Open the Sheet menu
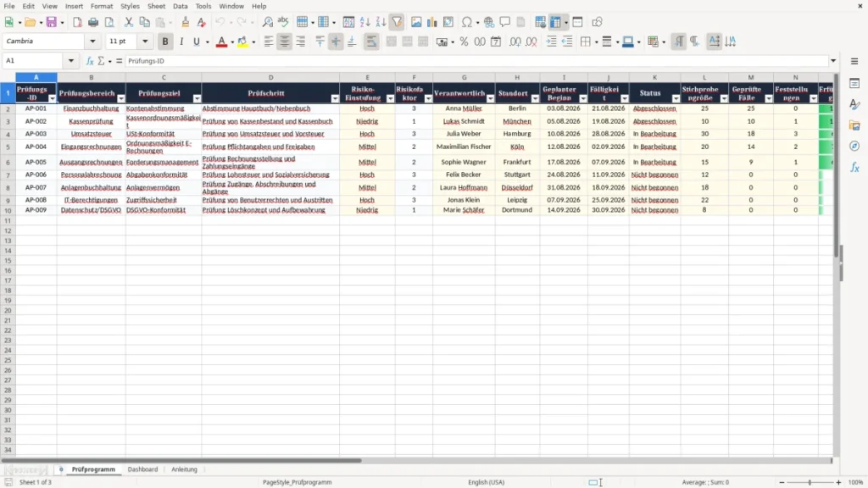The width and height of the screenshot is (868, 488). point(156,6)
